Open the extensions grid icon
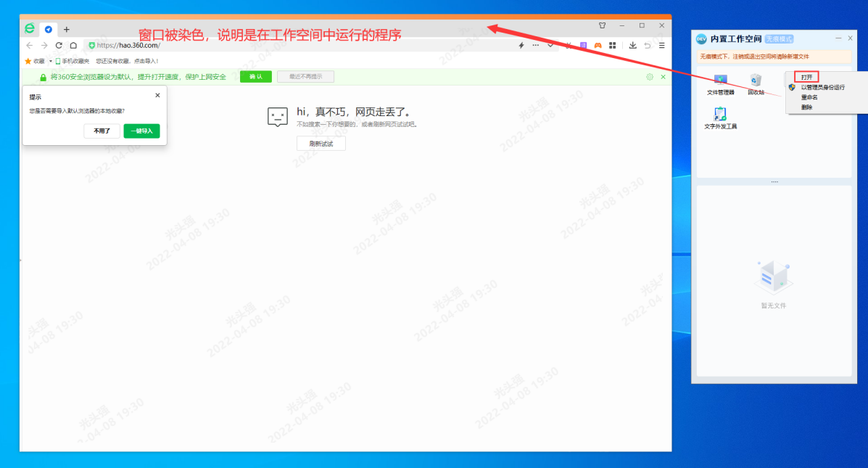The image size is (868, 468). (x=613, y=45)
